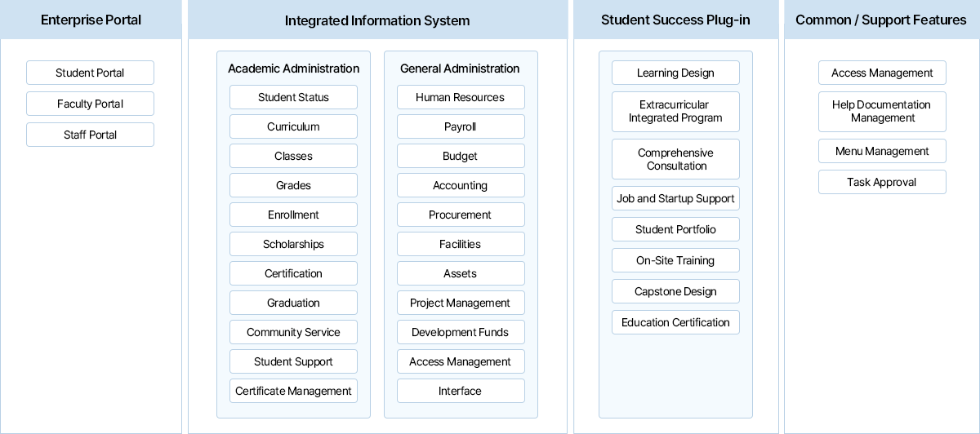
Task: Choose the Staff Portal box
Action: pos(90,135)
